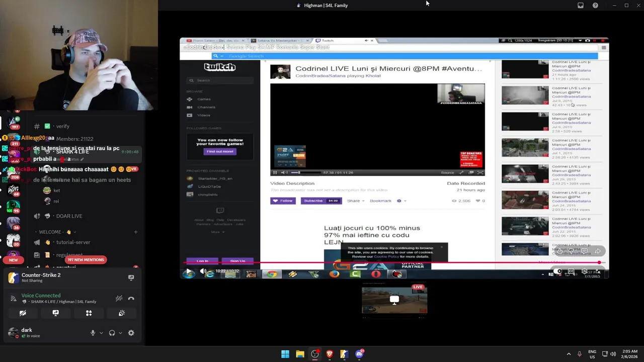Dislike the streamed video thumbs-down icon
Screen dimensions: 644x362
tap(571, 251)
